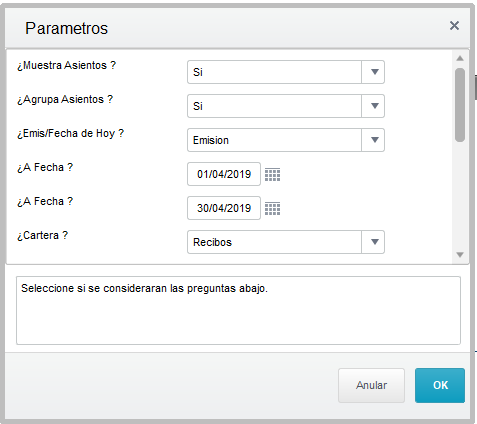Click scrollbar up arrow in parameter list

[x=460, y=58]
